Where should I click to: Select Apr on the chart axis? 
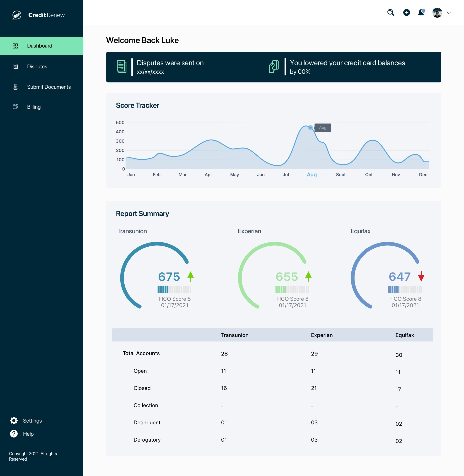point(208,175)
